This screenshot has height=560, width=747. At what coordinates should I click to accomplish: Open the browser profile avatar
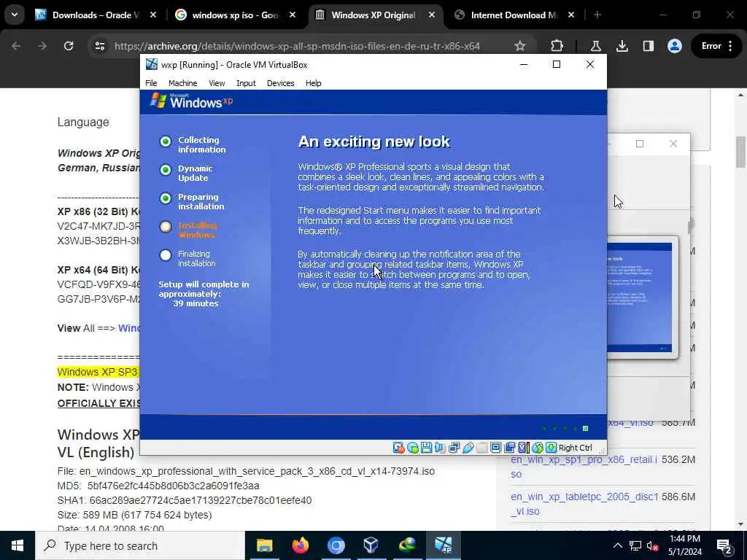675,46
